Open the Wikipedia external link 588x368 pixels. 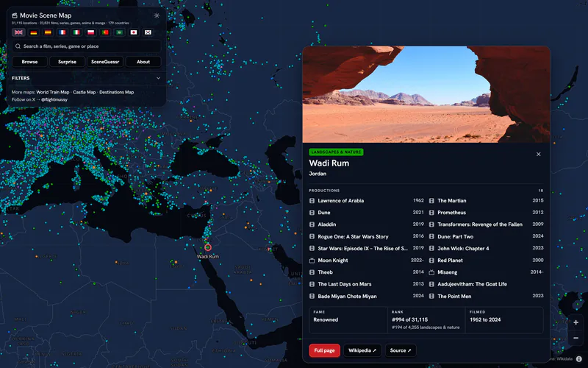(x=362, y=350)
